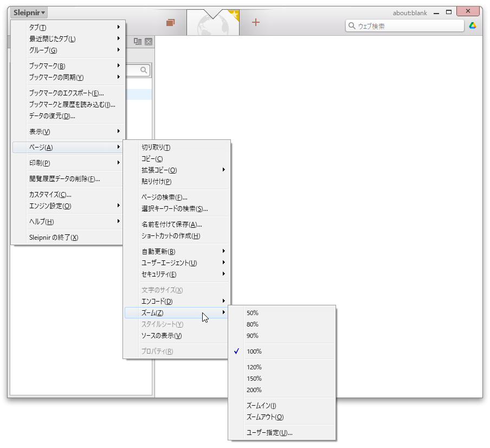Choose コピー(C) in Page submenu
Screen dimensions: 490x448
(177, 159)
